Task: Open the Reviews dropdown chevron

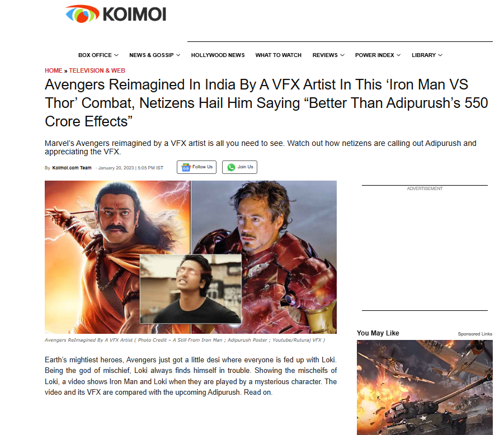Action: pos(342,55)
